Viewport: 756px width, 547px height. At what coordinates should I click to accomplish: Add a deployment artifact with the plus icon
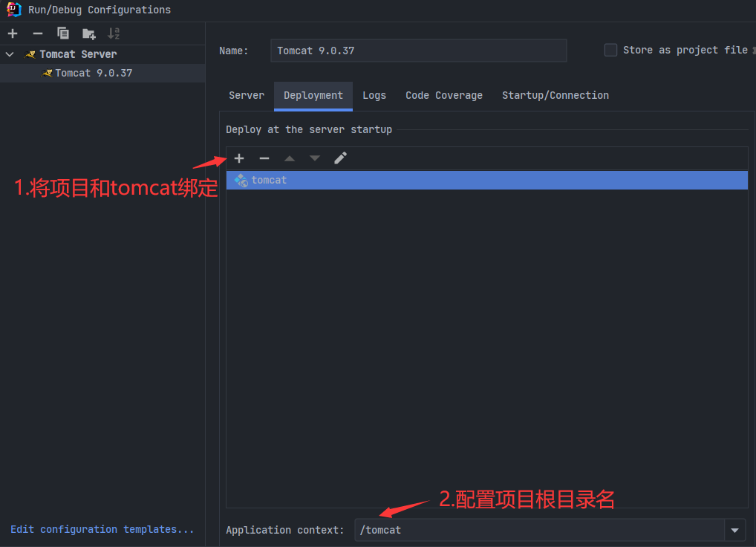(x=239, y=158)
